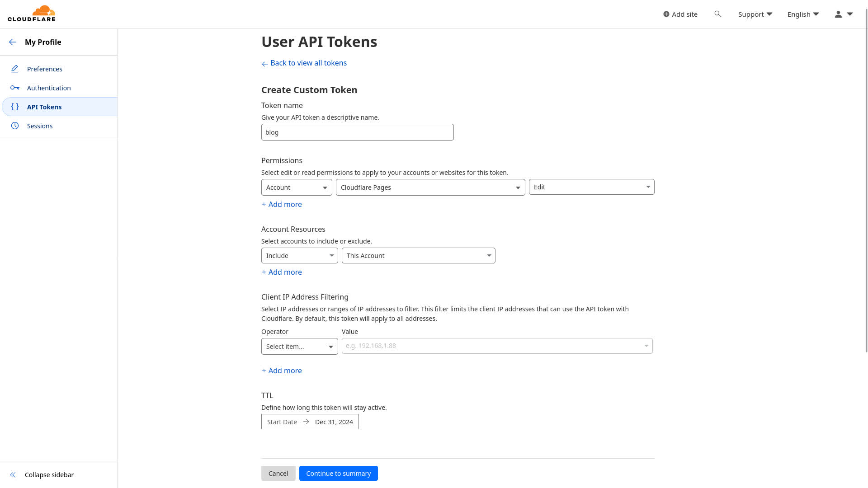The height and width of the screenshot is (488, 868).
Task: Click the Add site plus icon
Action: coord(666,14)
